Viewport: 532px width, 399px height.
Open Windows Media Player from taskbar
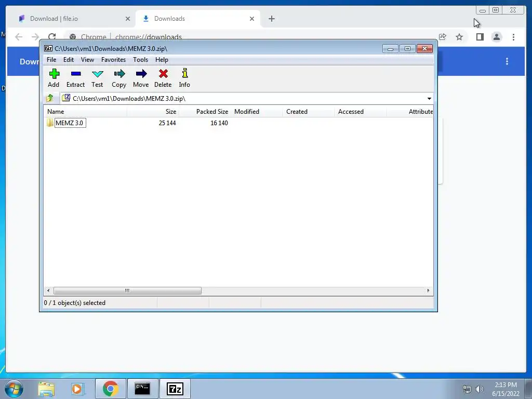point(77,389)
